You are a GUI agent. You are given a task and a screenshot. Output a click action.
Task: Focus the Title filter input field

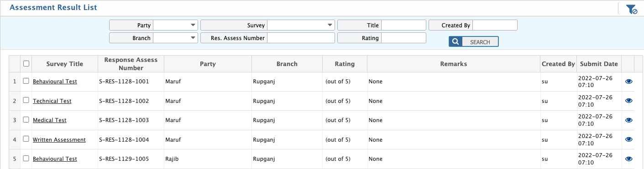403,25
